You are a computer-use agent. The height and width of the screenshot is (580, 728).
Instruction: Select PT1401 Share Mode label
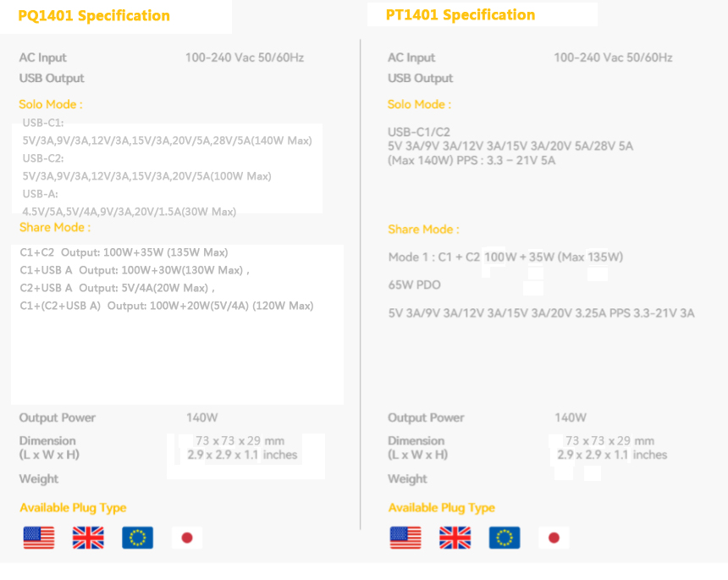click(x=423, y=229)
